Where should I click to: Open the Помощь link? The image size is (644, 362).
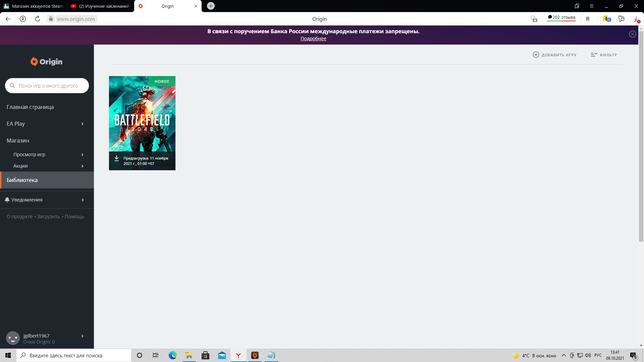click(x=74, y=217)
